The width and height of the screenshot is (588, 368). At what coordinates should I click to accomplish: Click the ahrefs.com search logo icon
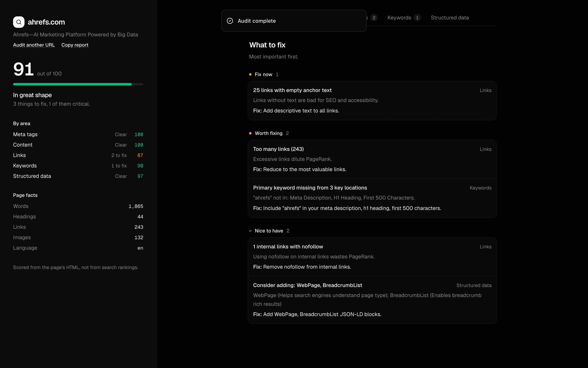[19, 22]
